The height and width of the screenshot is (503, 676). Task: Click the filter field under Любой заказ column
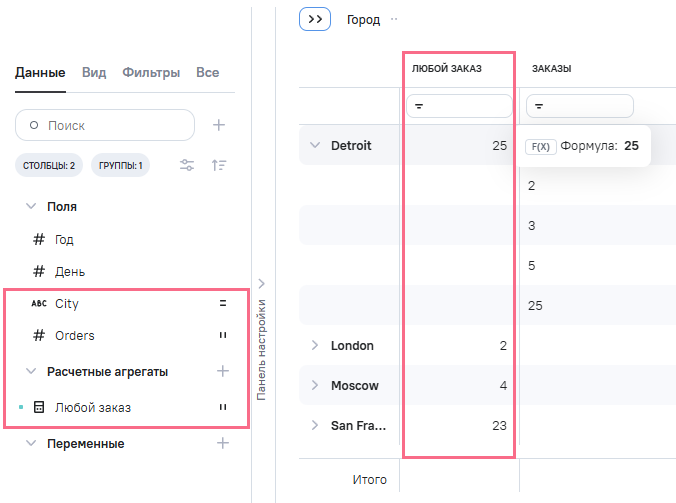click(x=458, y=105)
